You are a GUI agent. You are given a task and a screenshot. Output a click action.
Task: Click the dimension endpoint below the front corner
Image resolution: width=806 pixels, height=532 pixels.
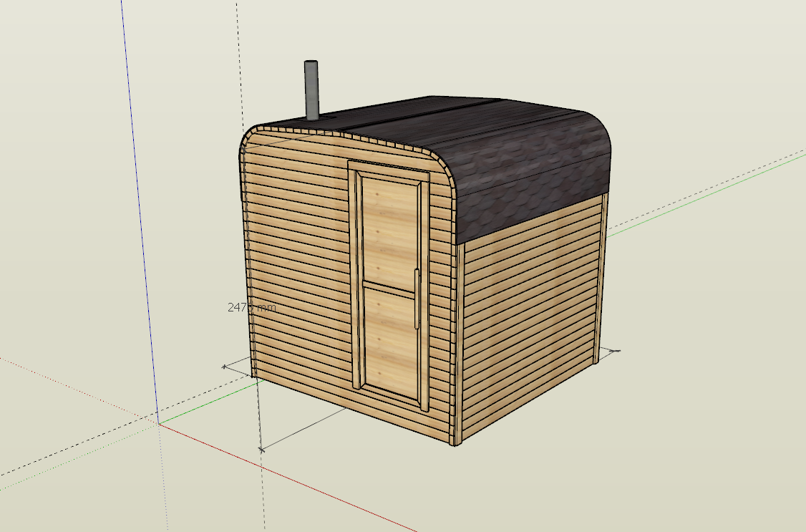(x=261, y=450)
